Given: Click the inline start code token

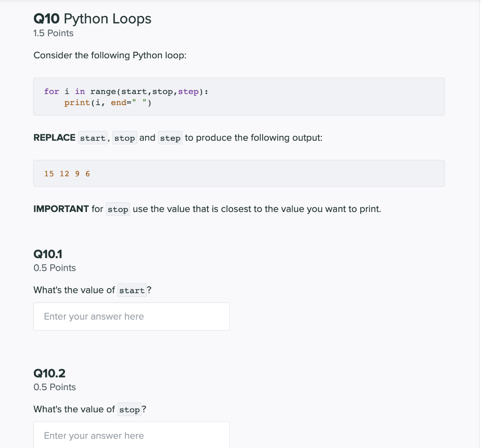Looking at the screenshot, I should click(x=93, y=138).
